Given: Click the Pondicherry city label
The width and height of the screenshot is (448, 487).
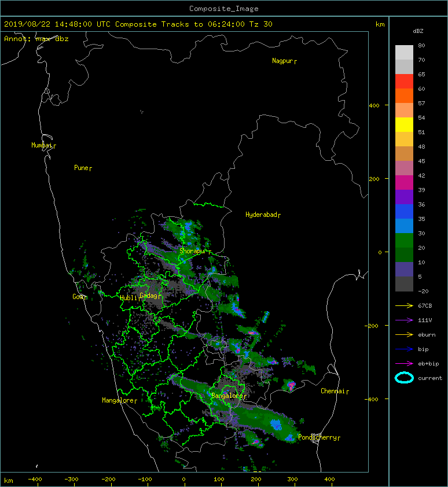Looking at the screenshot, I should [x=317, y=437].
